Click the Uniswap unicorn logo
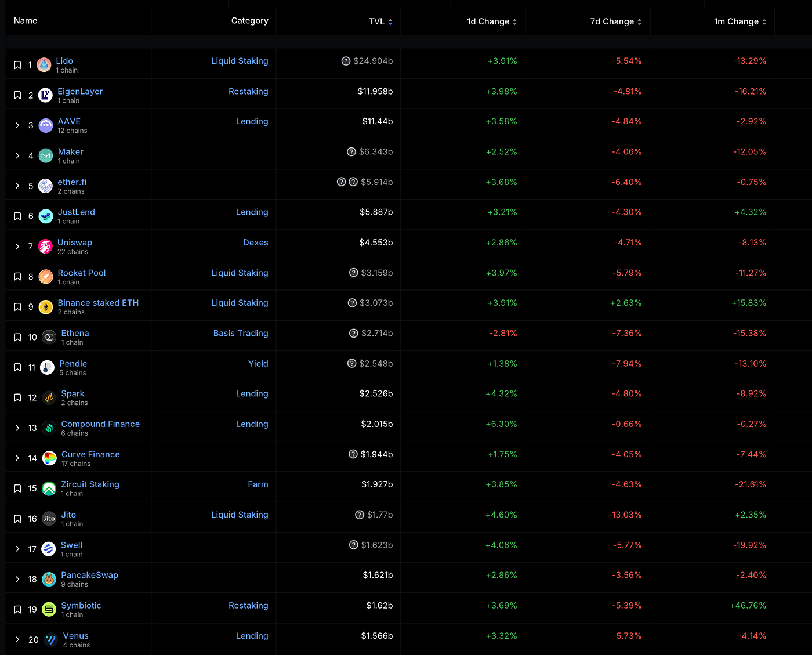 [x=45, y=247]
